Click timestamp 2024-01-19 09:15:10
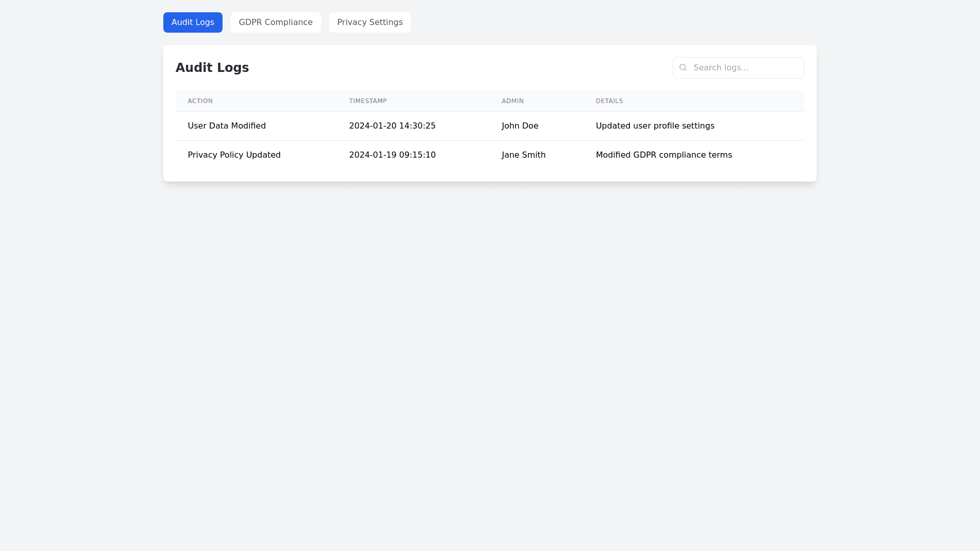 tap(392, 155)
